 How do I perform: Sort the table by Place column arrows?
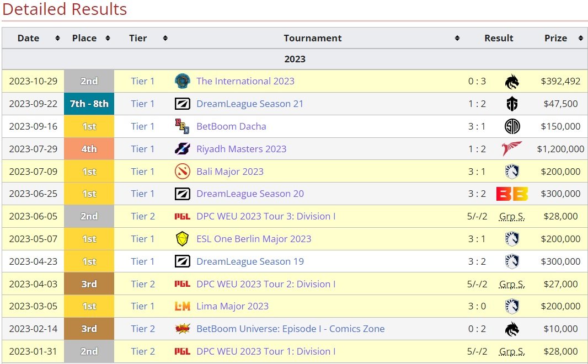[x=108, y=38]
